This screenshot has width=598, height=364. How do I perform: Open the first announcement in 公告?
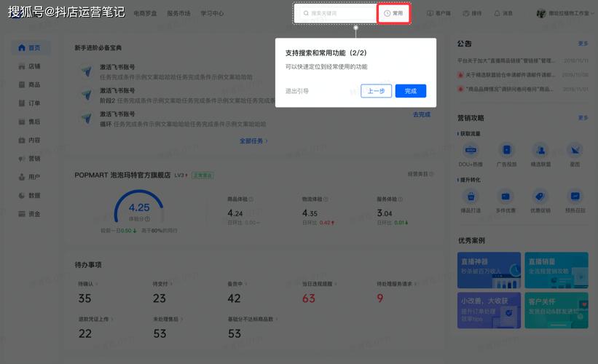tap(523, 60)
